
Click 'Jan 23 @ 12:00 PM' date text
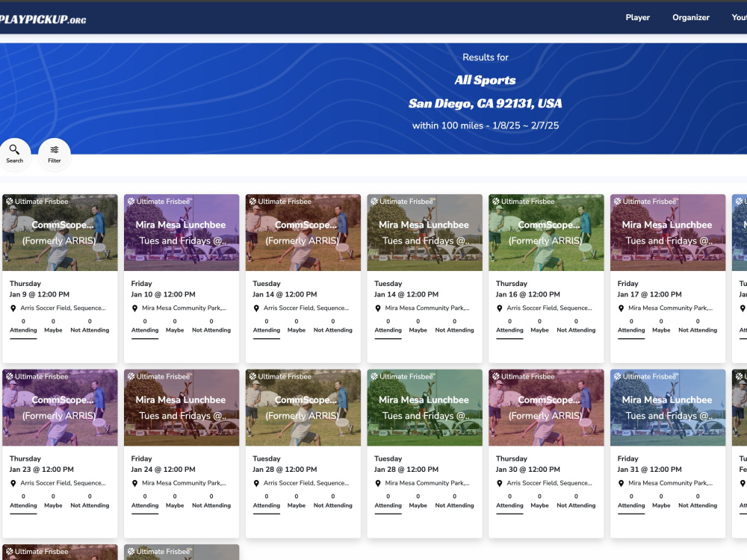(41, 470)
